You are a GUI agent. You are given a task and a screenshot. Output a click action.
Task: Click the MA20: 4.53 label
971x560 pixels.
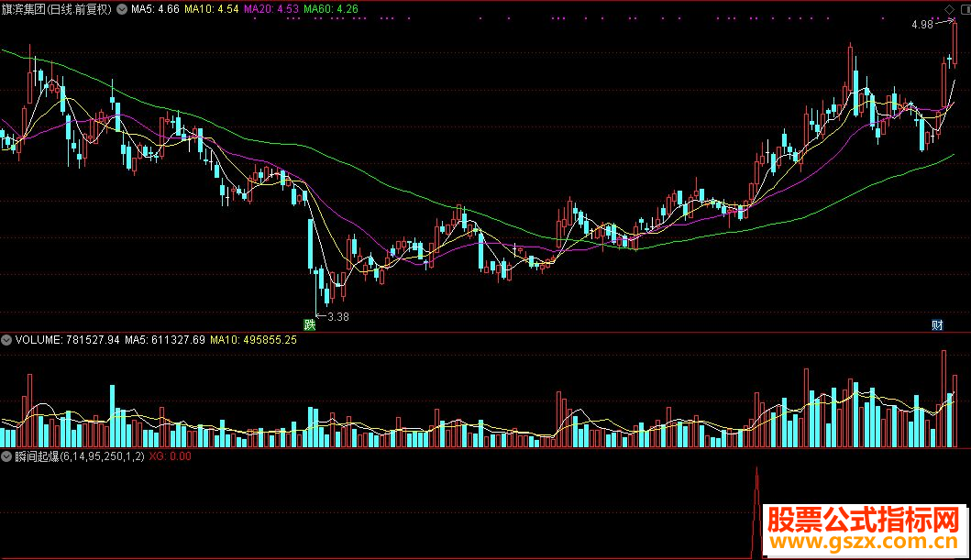pyautogui.click(x=271, y=9)
